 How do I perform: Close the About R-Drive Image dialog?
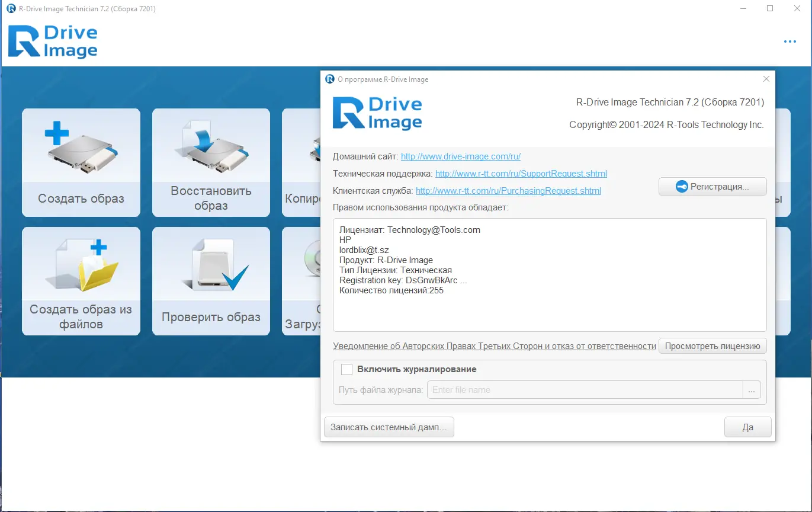pos(766,79)
